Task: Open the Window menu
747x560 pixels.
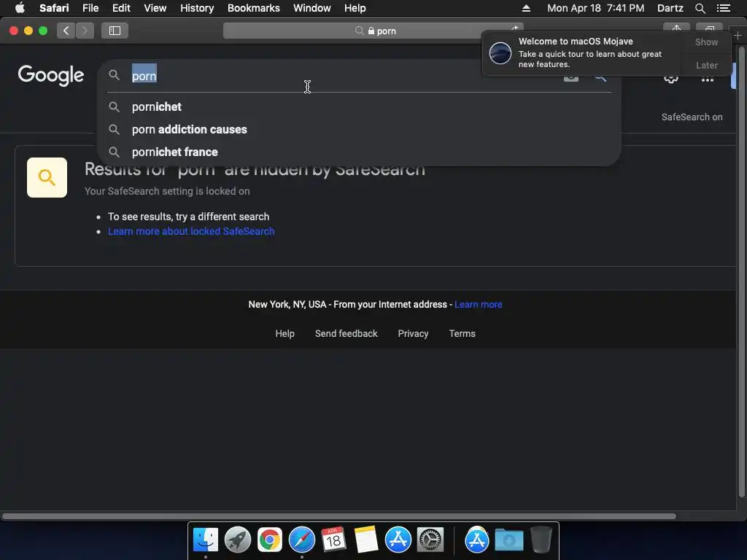Action: [x=312, y=8]
